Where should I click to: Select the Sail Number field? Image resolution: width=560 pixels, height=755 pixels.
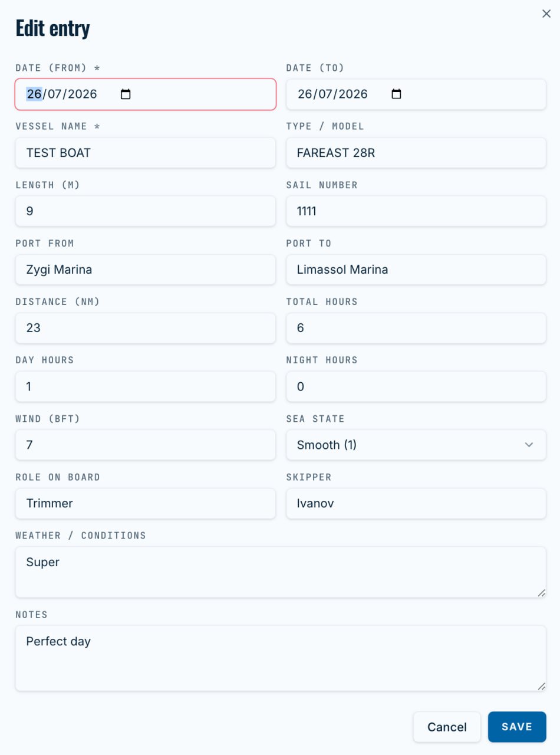click(x=416, y=211)
